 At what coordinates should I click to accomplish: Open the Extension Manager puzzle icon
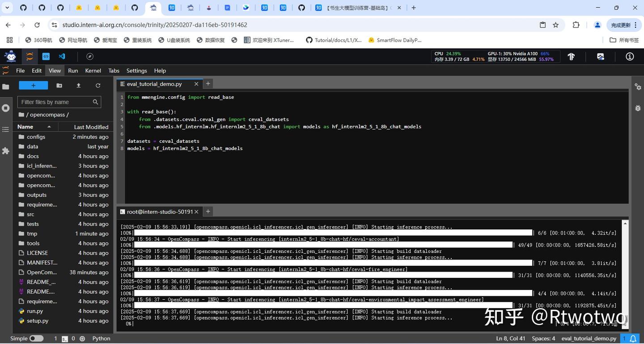6,151
